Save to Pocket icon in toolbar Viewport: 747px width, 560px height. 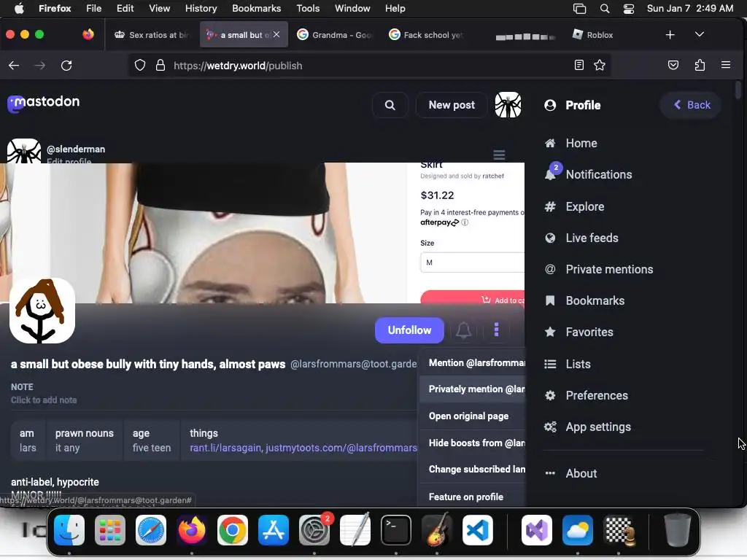(x=673, y=65)
